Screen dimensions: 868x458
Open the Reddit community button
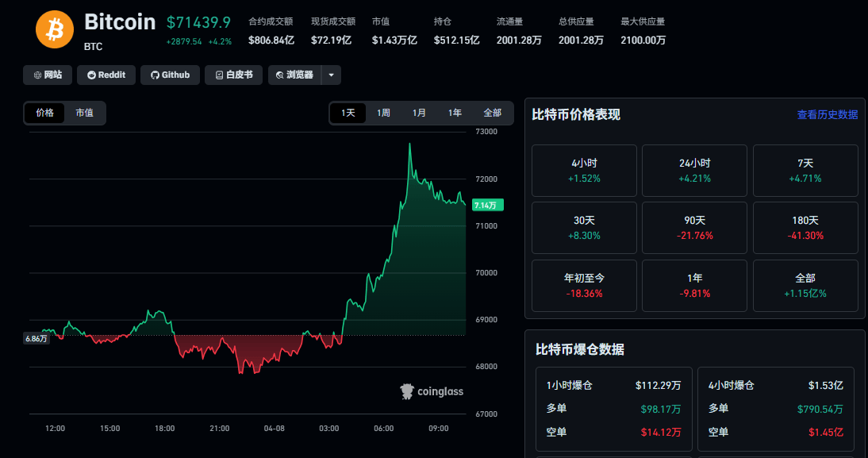(x=106, y=75)
